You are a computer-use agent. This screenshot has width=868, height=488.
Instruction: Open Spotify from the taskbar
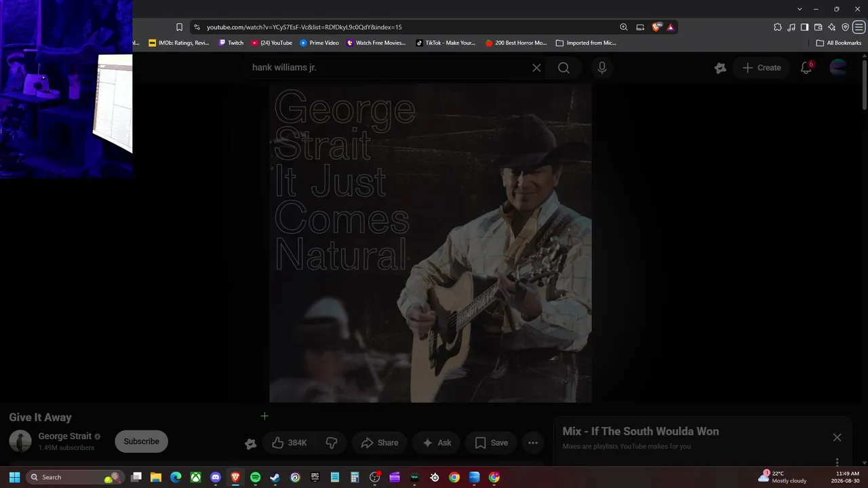pyautogui.click(x=255, y=477)
